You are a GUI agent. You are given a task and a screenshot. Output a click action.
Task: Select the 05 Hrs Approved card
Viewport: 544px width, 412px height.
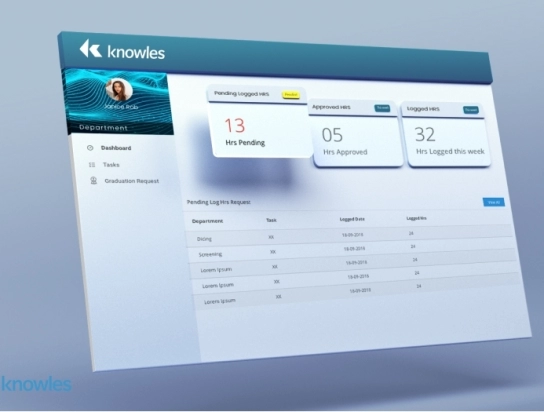point(356,135)
